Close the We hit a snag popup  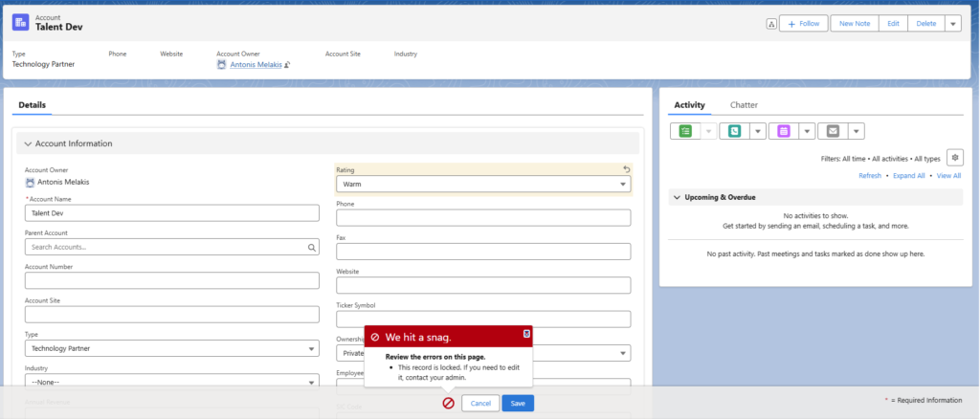[x=527, y=334]
